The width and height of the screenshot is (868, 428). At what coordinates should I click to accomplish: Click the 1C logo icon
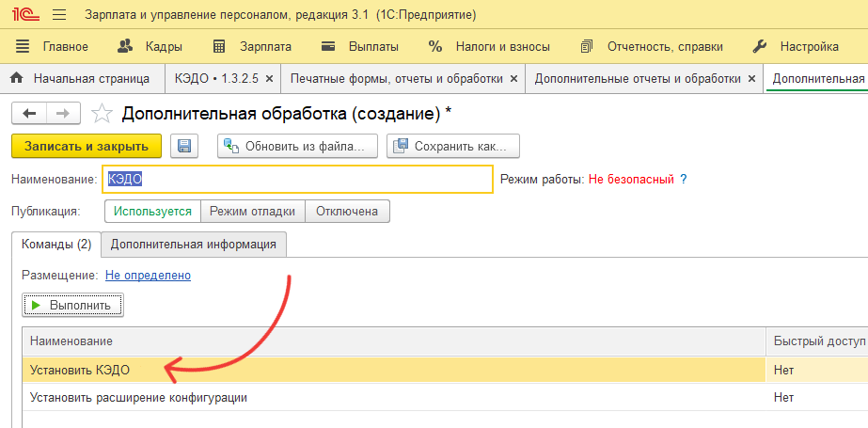coord(27,15)
